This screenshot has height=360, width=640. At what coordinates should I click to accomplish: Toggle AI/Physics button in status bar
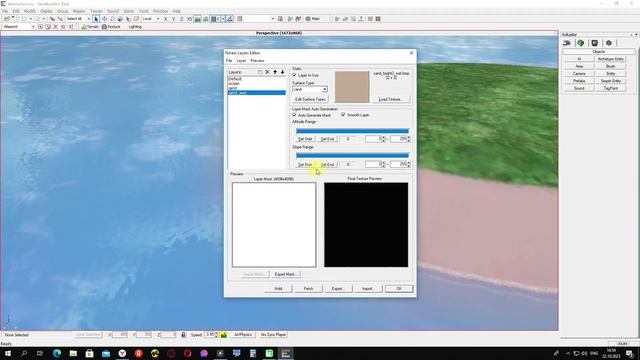(x=243, y=335)
